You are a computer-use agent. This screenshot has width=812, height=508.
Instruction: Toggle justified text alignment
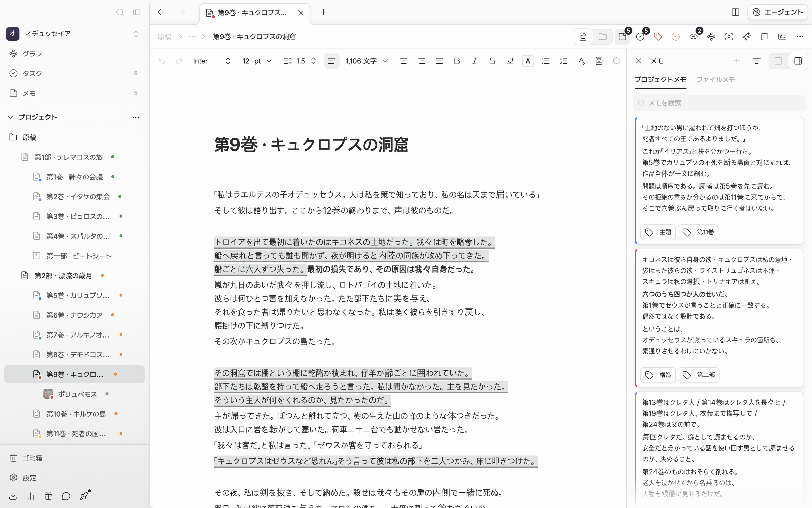click(439, 61)
